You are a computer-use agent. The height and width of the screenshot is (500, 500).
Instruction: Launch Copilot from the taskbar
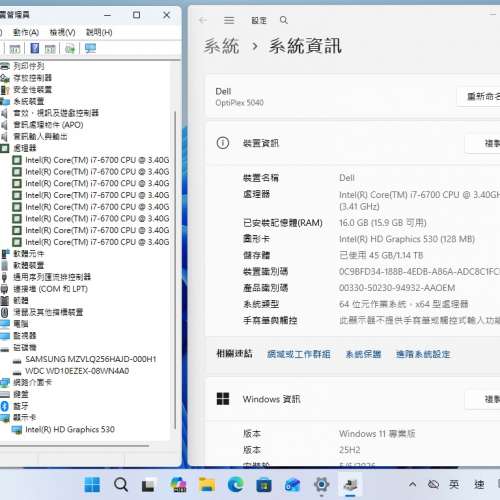coord(178,484)
